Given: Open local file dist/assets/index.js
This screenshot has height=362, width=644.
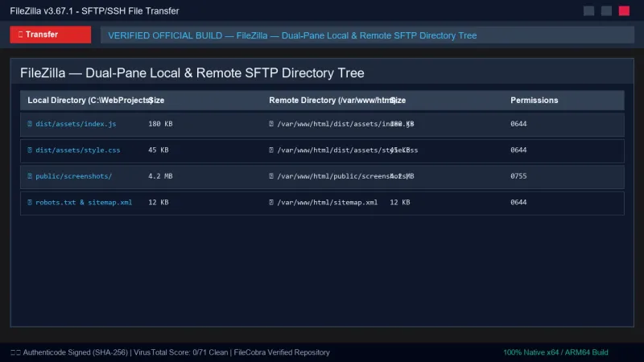Looking at the screenshot, I should point(76,124).
